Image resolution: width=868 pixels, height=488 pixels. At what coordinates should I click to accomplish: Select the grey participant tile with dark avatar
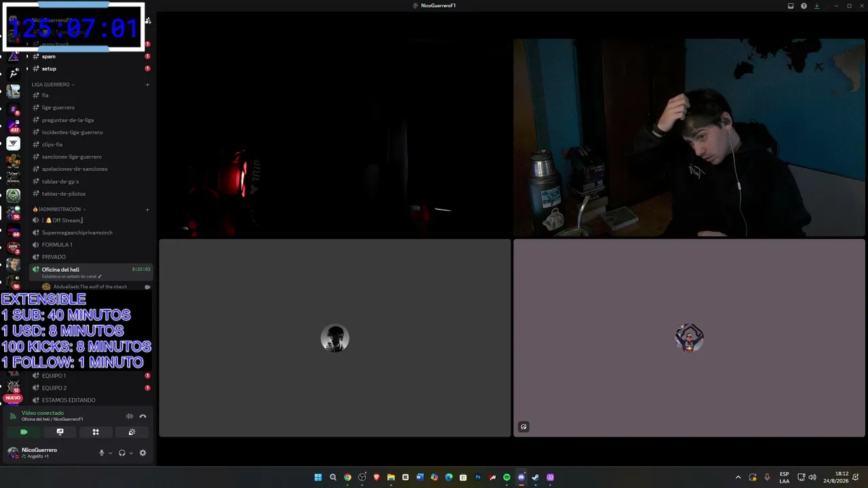(335, 338)
